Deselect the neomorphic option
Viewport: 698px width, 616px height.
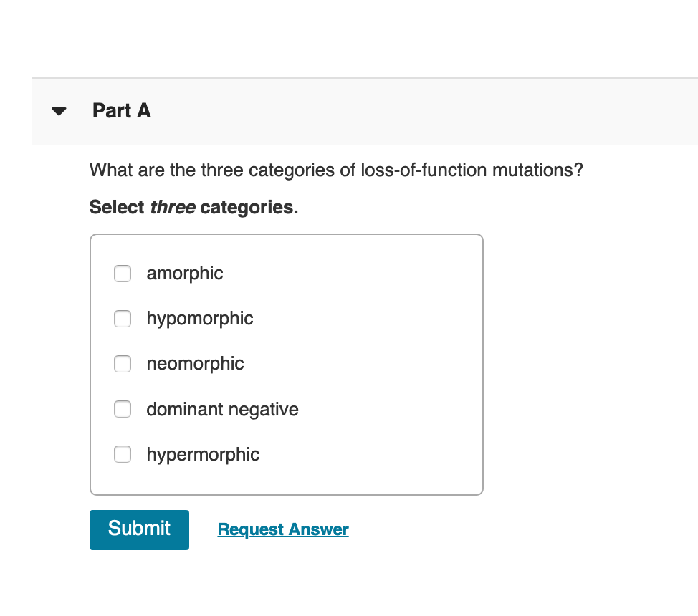[x=122, y=364]
